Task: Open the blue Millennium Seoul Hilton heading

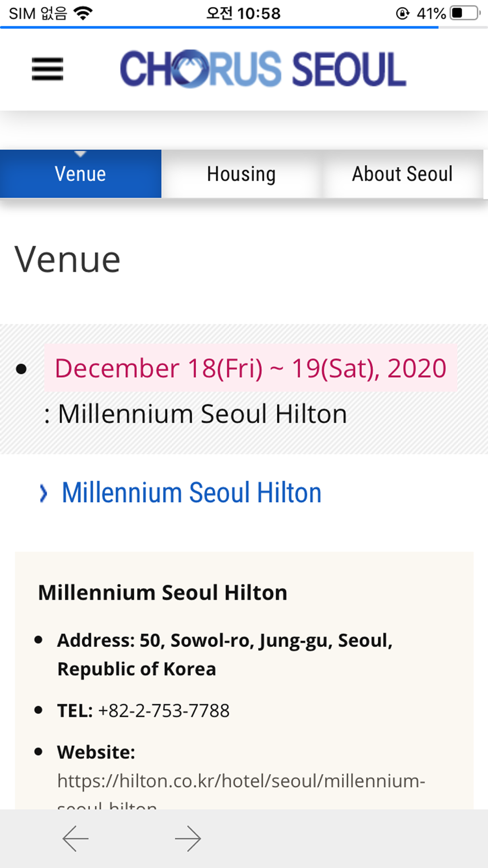Action: [191, 493]
